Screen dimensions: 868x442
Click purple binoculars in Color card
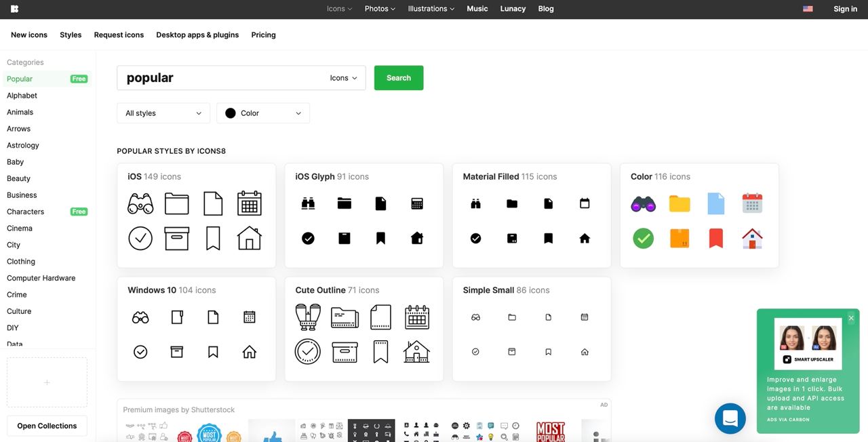pos(643,203)
